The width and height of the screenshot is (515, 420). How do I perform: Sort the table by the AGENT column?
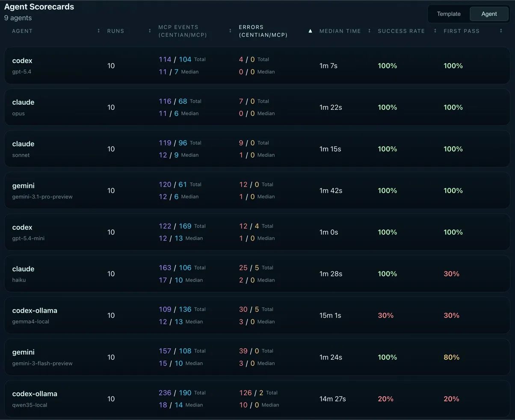98,31
